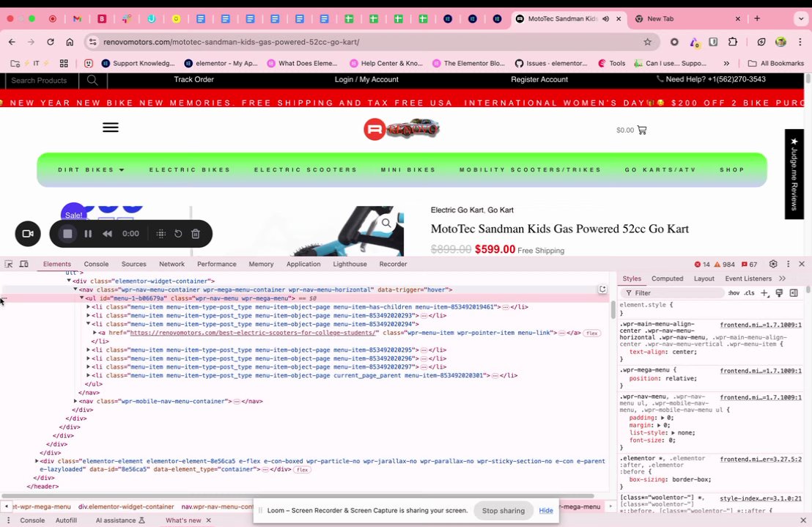Image resolution: width=812 pixels, height=527 pixels.
Task: Open the Lighthouse tab
Action: pos(350,264)
